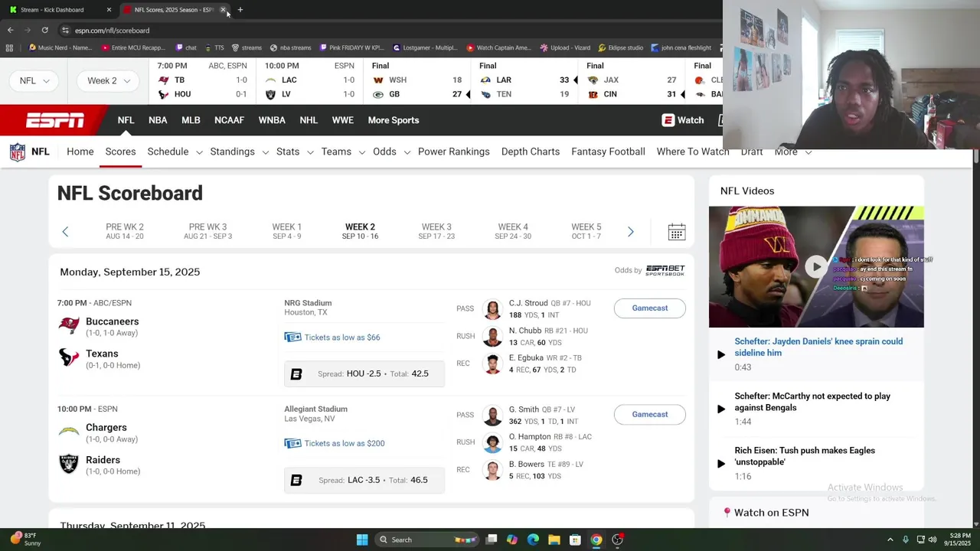Select the WEEK 1 tab
The width and height of the screenshot is (980, 551).
(x=287, y=231)
